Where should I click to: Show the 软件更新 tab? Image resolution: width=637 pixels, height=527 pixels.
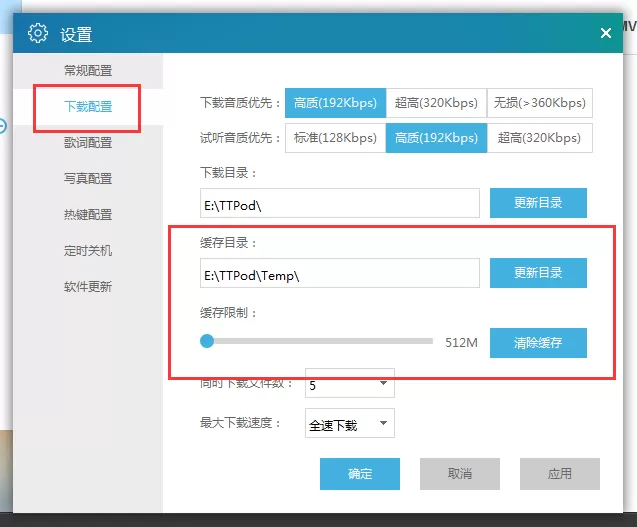(88, 286)
